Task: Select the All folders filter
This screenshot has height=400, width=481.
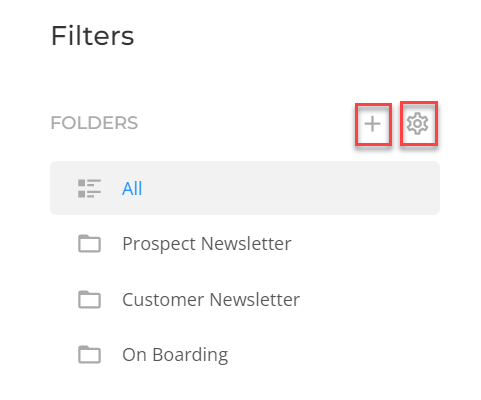Action: coord(245,188)
